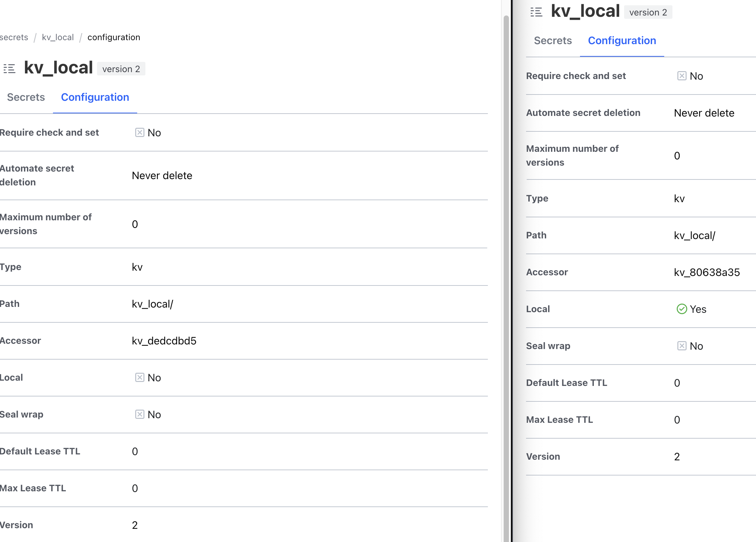Click the x-square icon next to Local in left panel
756x542 pixels.
pos(139,377)
